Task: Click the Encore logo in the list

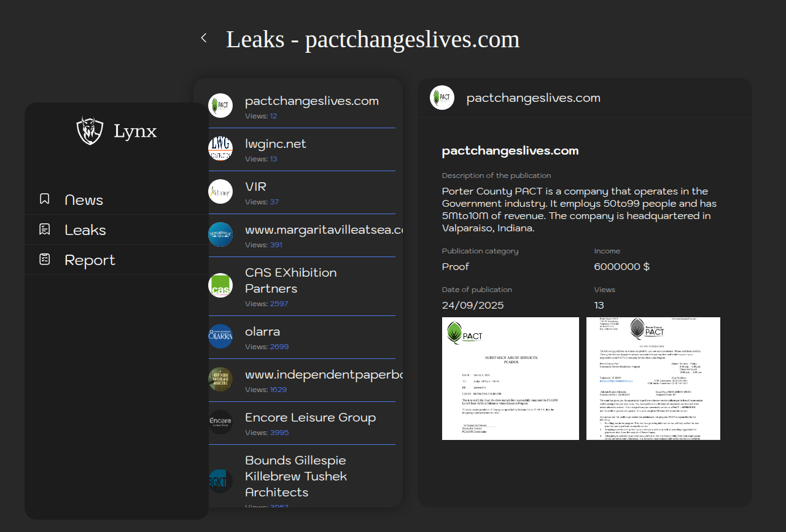Action: click(220, 422)
